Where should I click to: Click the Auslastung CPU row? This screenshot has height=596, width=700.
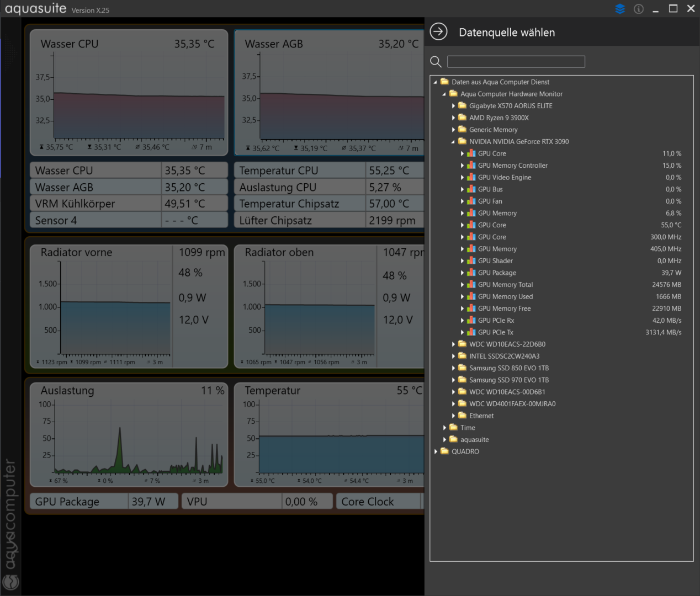pyautogui.click(x=330, y=187)
